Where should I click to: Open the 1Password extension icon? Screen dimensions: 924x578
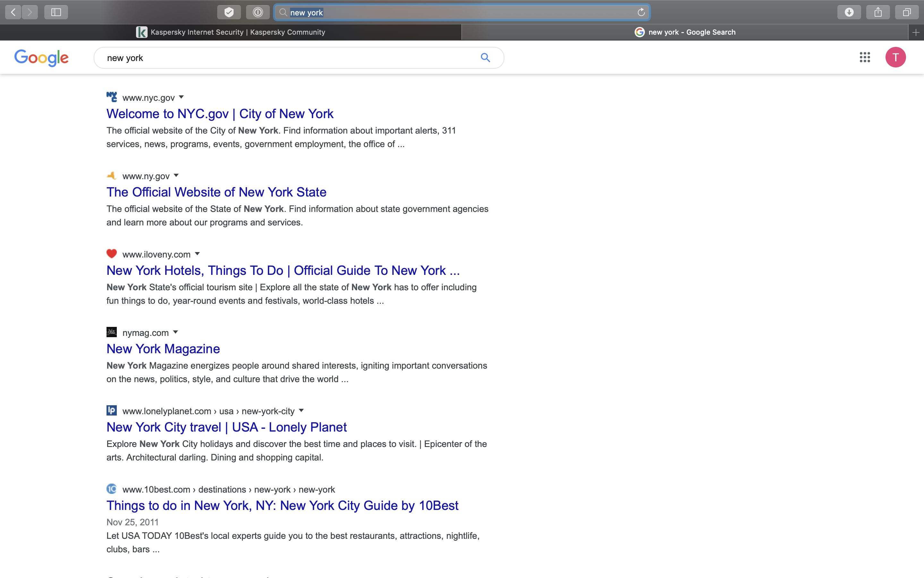[x=258, y=12]
